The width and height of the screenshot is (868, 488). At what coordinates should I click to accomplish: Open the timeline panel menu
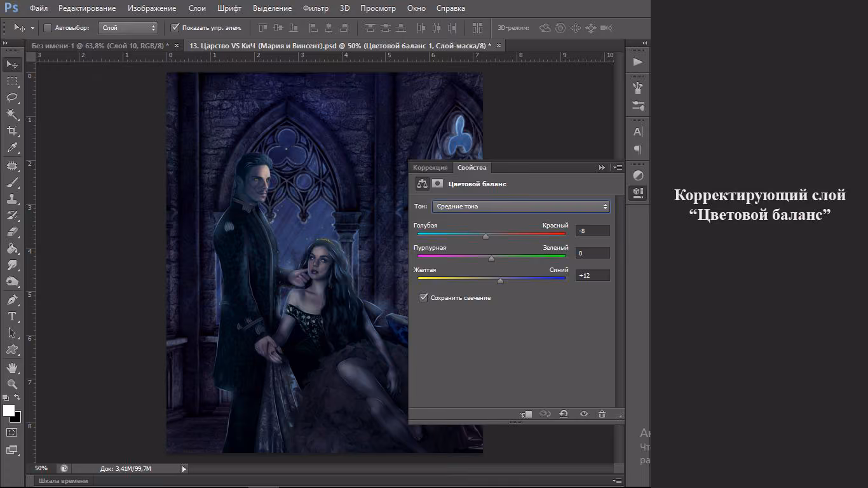coord(616,481)
